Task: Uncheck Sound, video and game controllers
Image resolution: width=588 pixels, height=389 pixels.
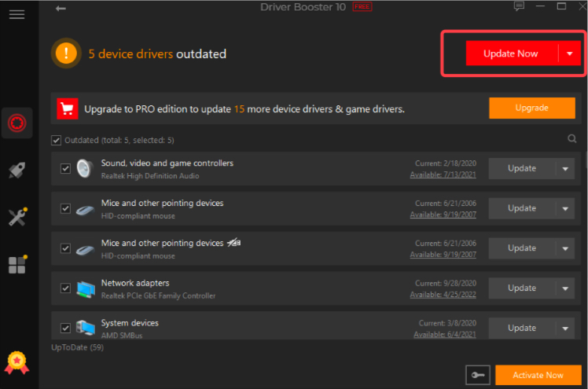Action: [x=65, y=169]
